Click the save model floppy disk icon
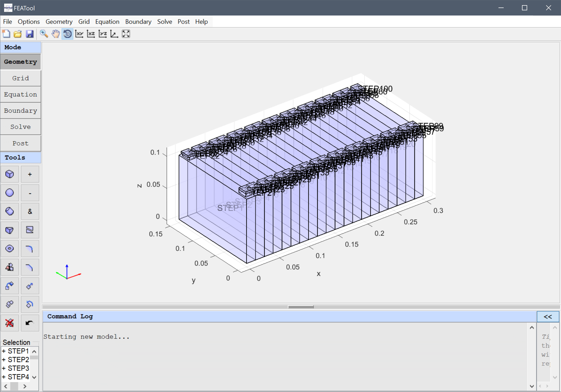The height and width of the screenshot is (392, 561). [x=30, y=34]
